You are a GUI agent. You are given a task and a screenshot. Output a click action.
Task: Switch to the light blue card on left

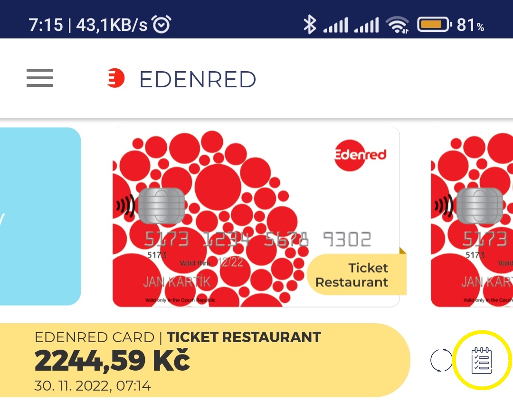[40, 216]
